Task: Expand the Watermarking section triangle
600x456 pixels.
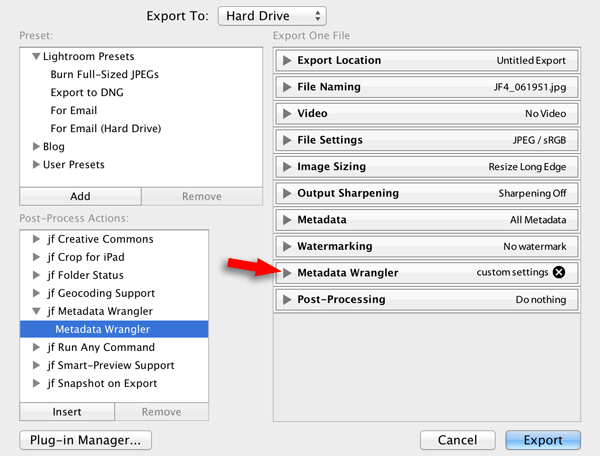Action: coord(287,246)
